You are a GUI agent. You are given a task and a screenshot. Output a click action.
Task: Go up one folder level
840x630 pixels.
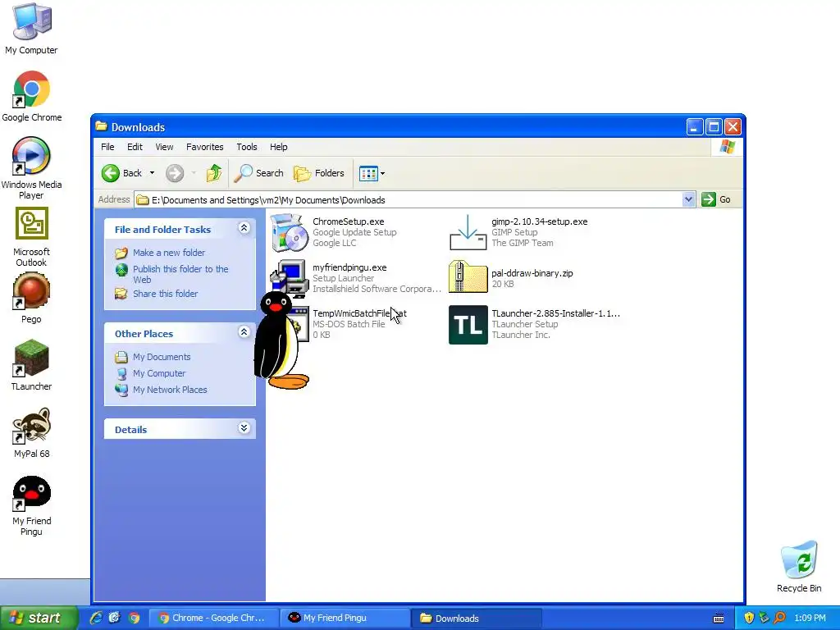coord(214,173)
